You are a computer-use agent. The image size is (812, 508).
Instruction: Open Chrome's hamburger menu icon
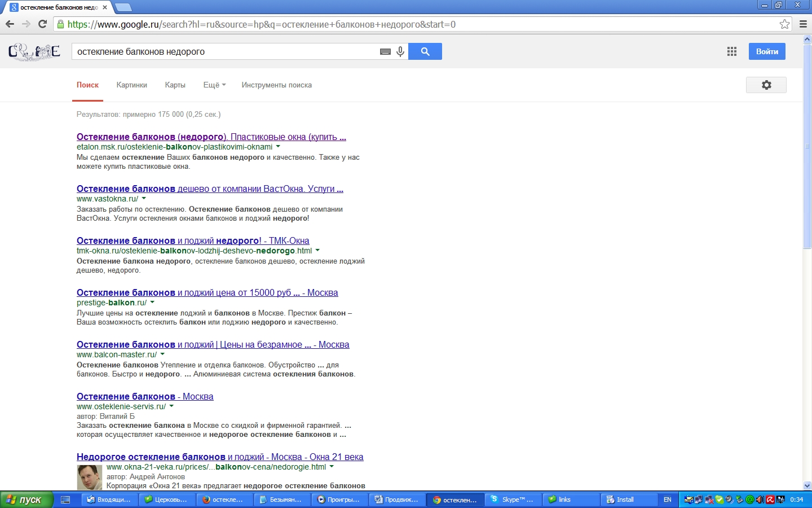(x=804, y=24)
